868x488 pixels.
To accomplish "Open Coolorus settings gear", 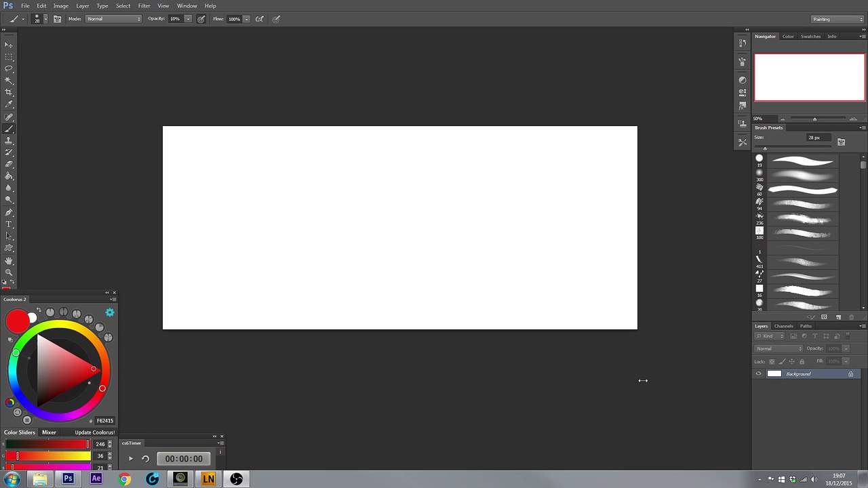I will (110, 312).
